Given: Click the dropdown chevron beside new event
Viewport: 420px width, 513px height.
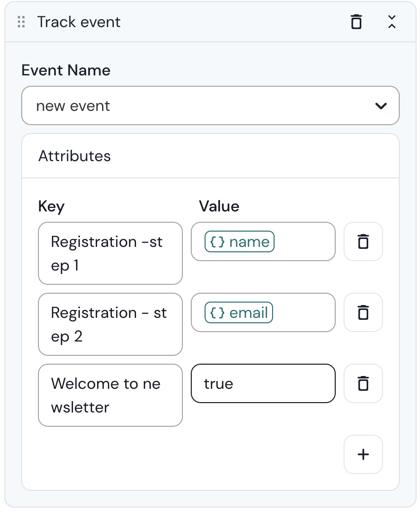Looking at the screenshot, I should (x=381, y=106).
